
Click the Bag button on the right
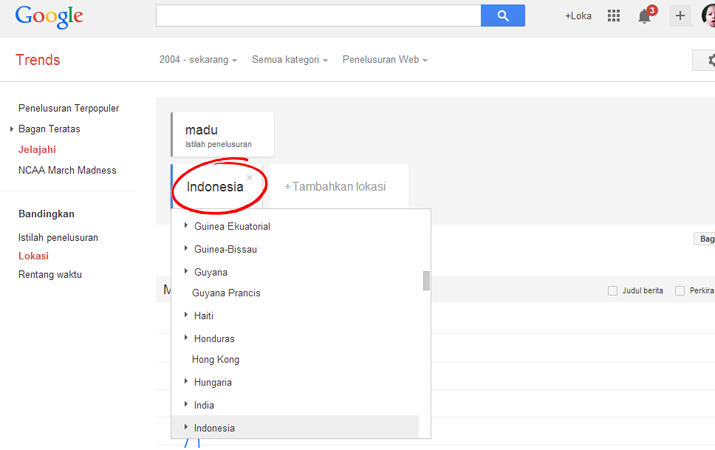click(705, 239)
